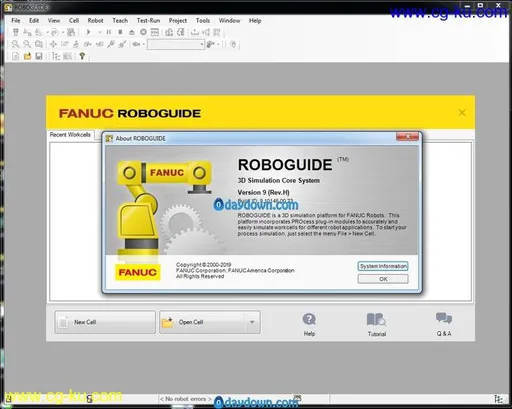Click the floppy disk save icon

39,56
